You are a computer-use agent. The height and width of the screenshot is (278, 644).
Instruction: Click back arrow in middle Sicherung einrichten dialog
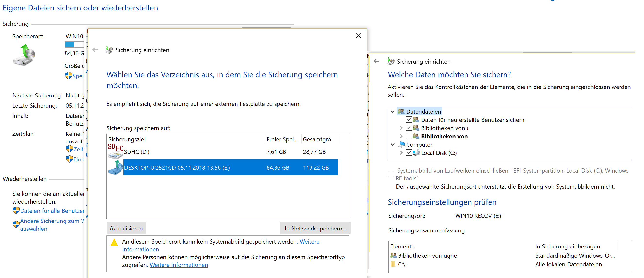pyautogui.click(x=95, y=50)
